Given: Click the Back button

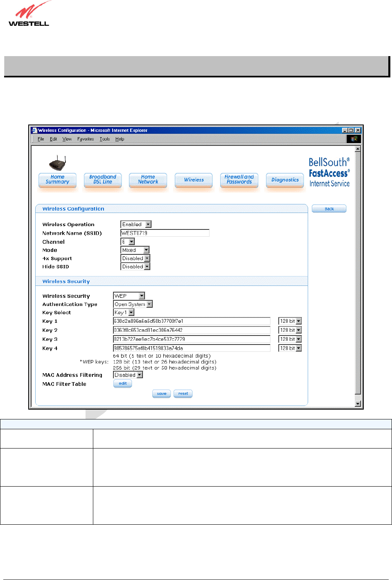Looking at the screenshot, I should 329,209.
